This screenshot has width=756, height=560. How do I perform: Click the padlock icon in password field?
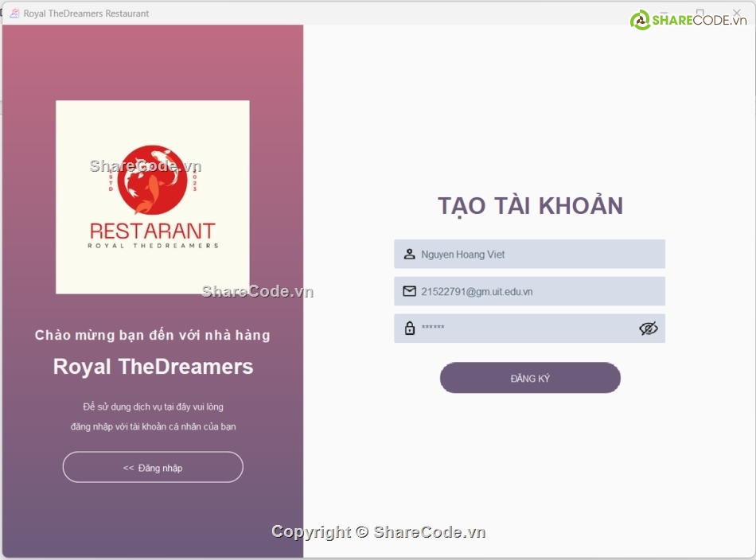pos(410,328)
